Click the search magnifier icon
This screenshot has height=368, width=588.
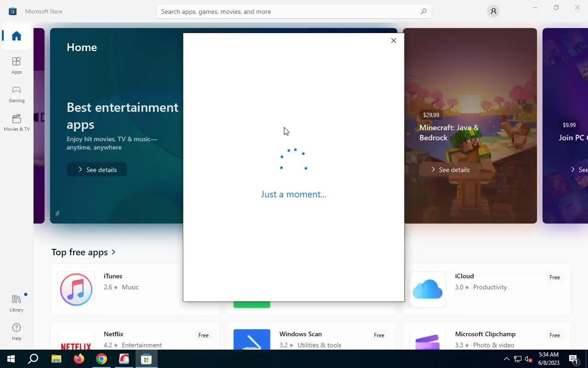424,11
